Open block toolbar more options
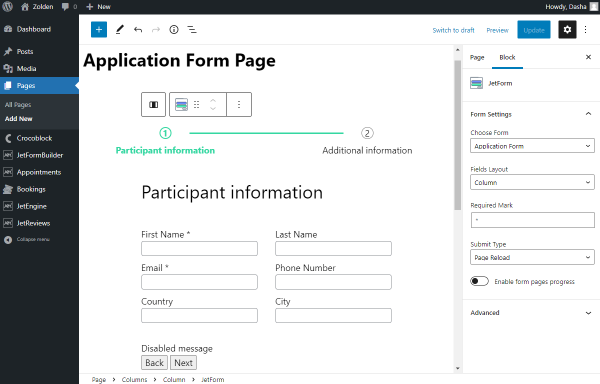 point(239,104)
